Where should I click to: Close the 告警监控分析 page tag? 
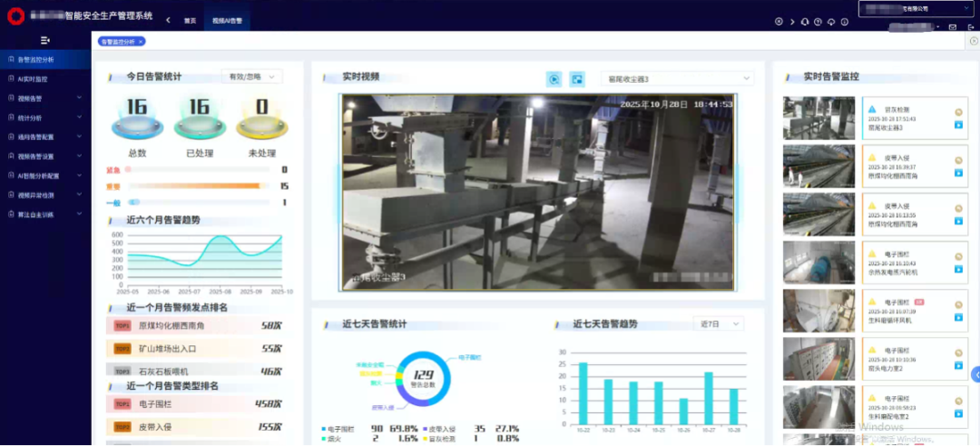[x=141, y=42]
